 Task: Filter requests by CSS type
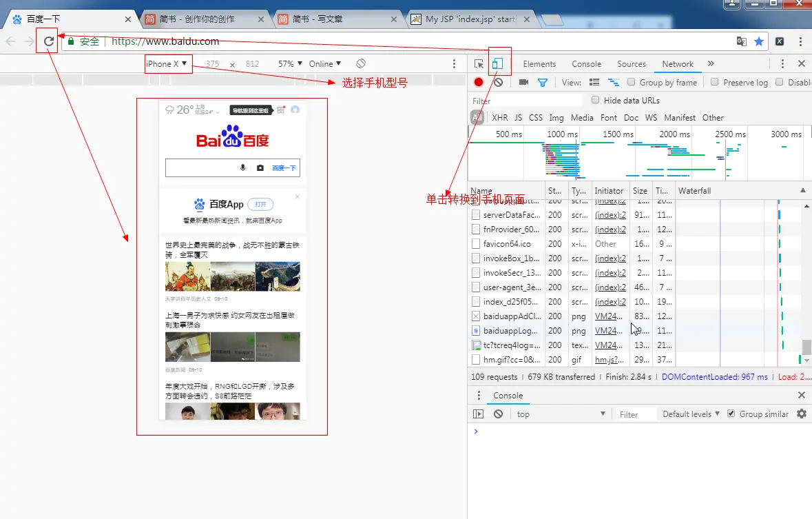[x=535, y=118]
